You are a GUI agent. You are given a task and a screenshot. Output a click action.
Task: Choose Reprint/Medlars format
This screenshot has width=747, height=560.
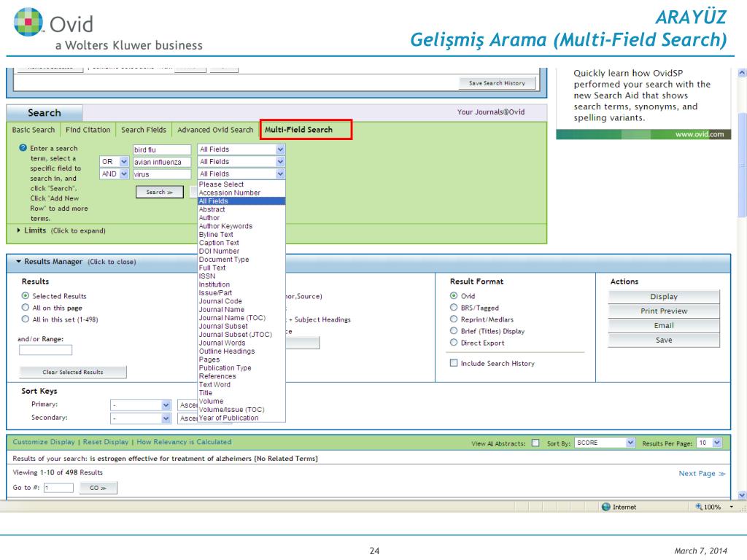point(454,319)
